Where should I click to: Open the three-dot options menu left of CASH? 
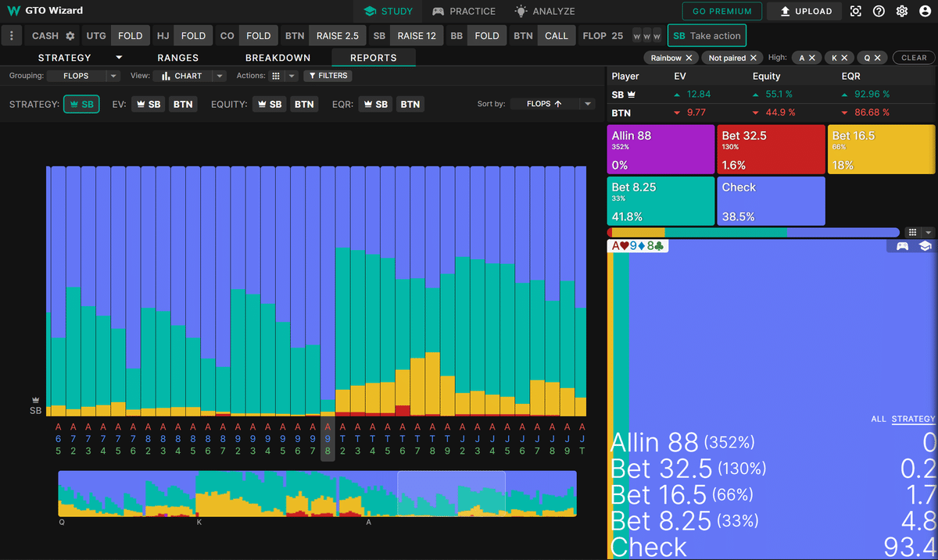point(12,36)
